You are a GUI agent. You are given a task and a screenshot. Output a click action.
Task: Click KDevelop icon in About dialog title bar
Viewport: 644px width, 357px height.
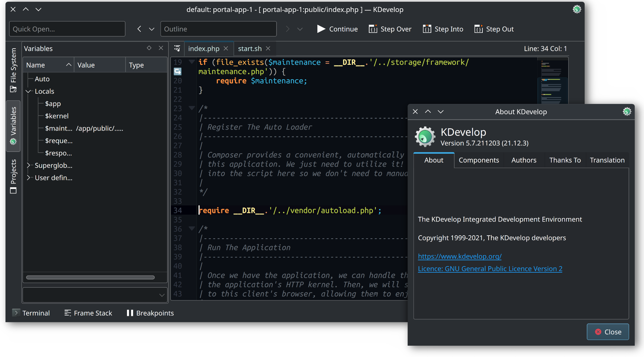tap(627, 111)
